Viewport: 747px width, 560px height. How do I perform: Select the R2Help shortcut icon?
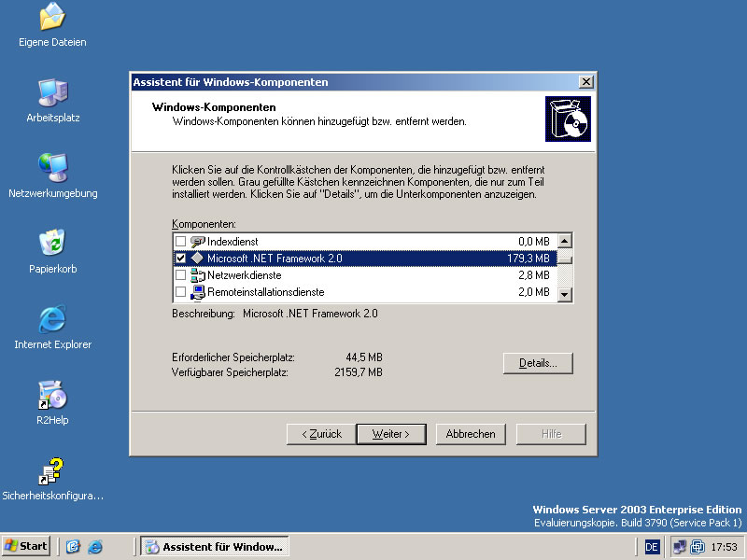pos(52,396)
